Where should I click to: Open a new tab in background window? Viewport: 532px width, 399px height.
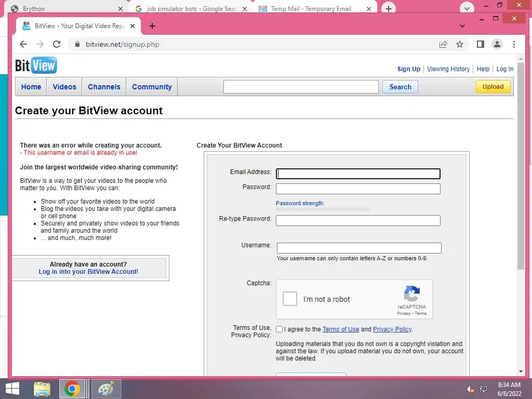click(389, 8)
